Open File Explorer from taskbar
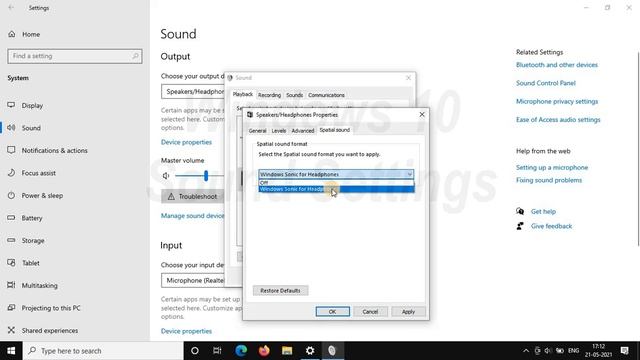640x360 pixels. click(x=287, y=351)
